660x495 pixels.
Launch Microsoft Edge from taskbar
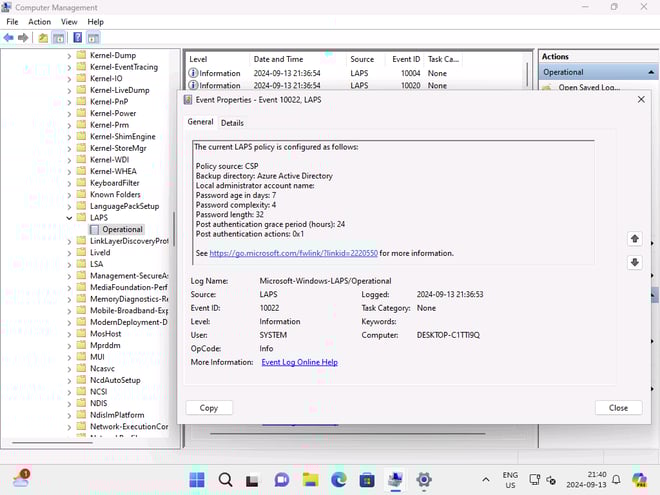point(339,479)
